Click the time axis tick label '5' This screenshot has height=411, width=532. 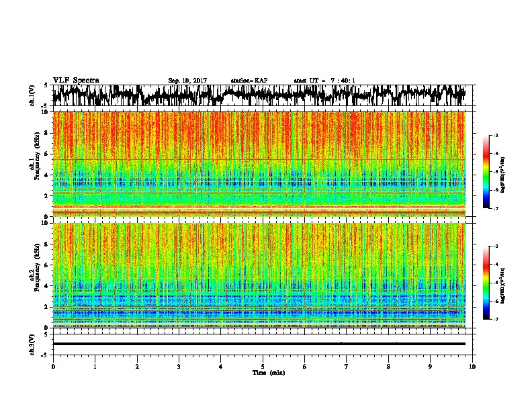(x=263, y=367)
